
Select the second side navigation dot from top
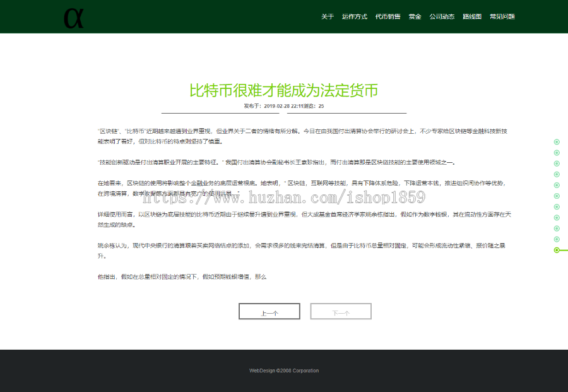coord(557,153)
